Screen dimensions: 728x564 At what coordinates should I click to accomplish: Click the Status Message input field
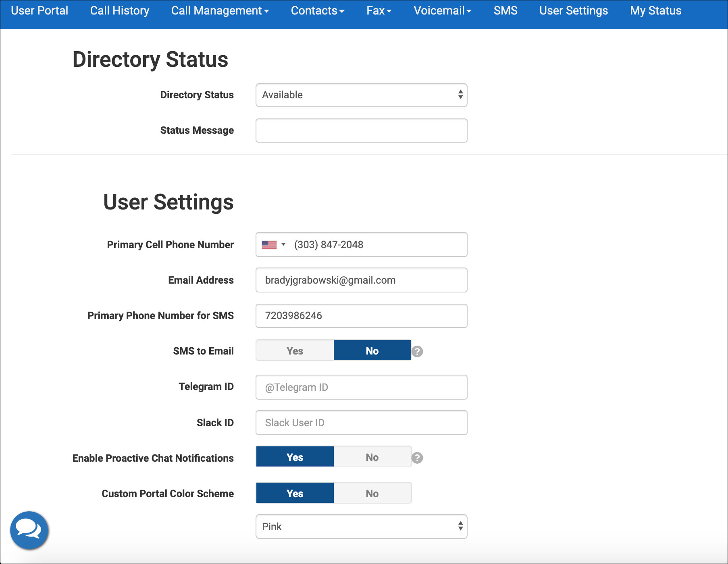361,130
